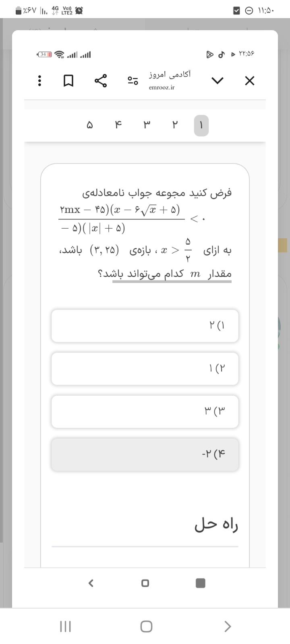Expand the downward chevron beside the site title
This screenshot has height=644, width=290.
click(x=217, y=81)
